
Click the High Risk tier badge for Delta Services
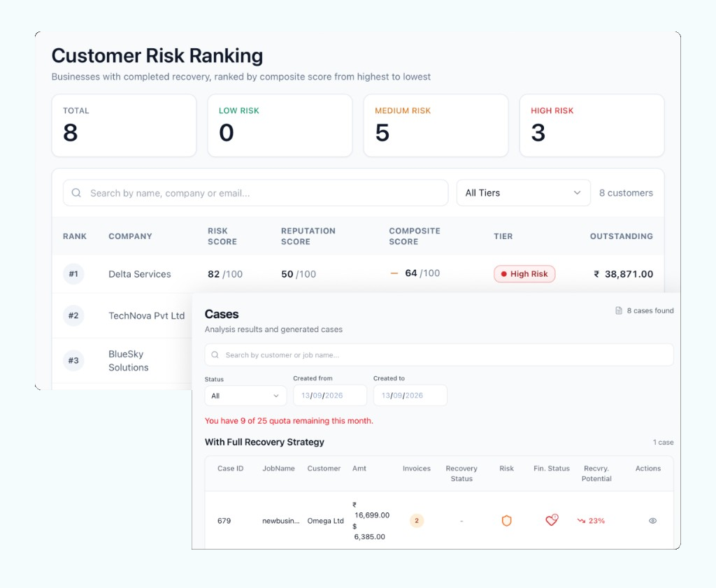[x=524, y=274]
